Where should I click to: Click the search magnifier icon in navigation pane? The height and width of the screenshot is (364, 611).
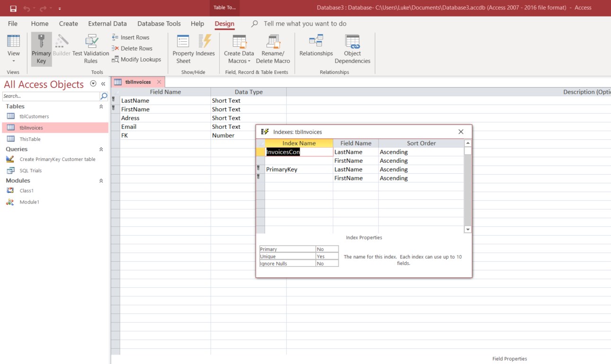pos(104,96)
